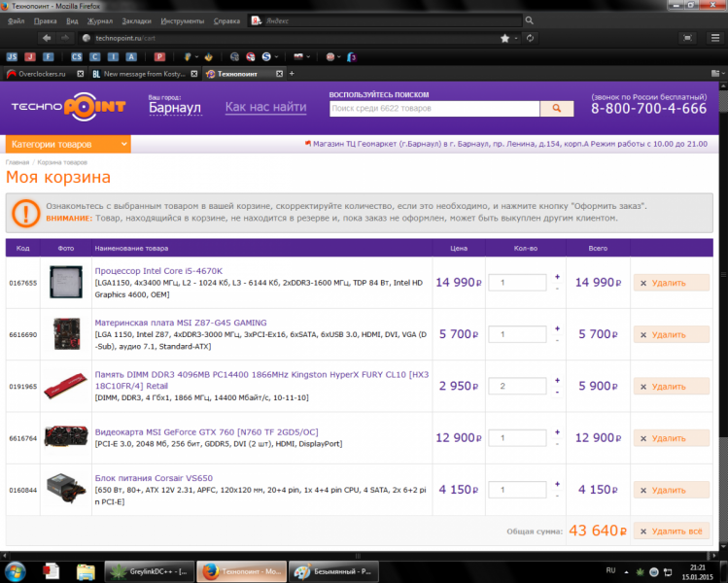Remove motherboard with Удалить button

672,334
